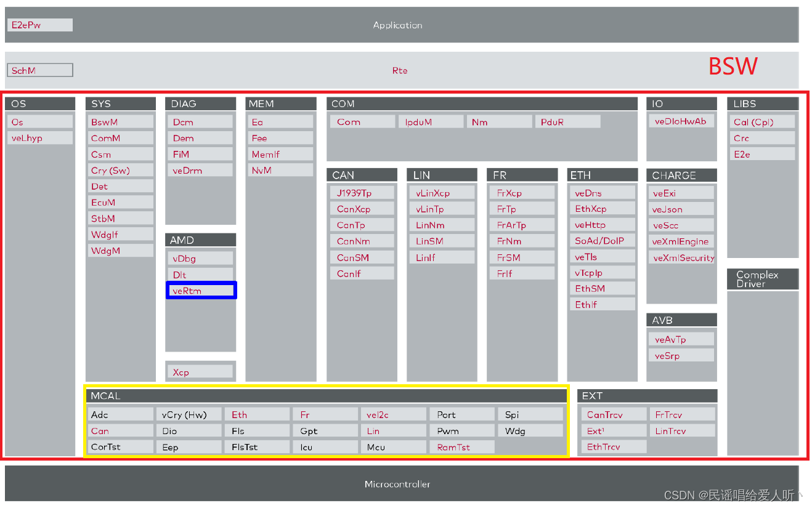Select the NvM module box

tap(281, 170)
